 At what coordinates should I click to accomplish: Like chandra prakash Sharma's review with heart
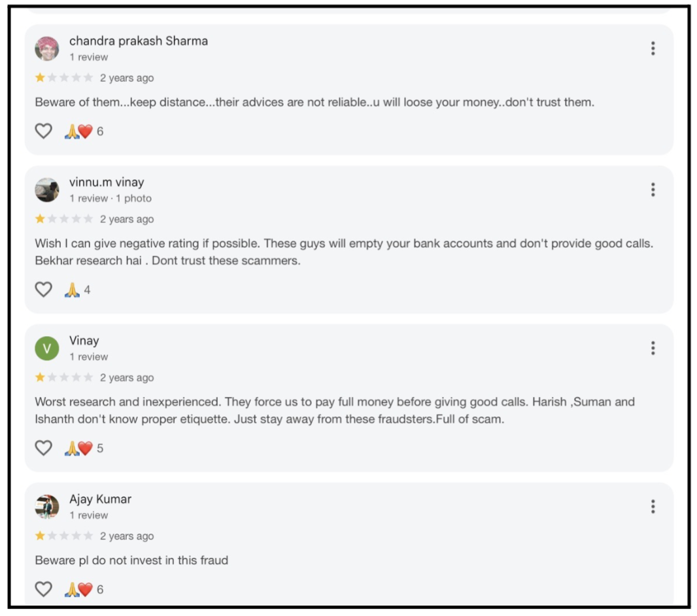[43, 131]
